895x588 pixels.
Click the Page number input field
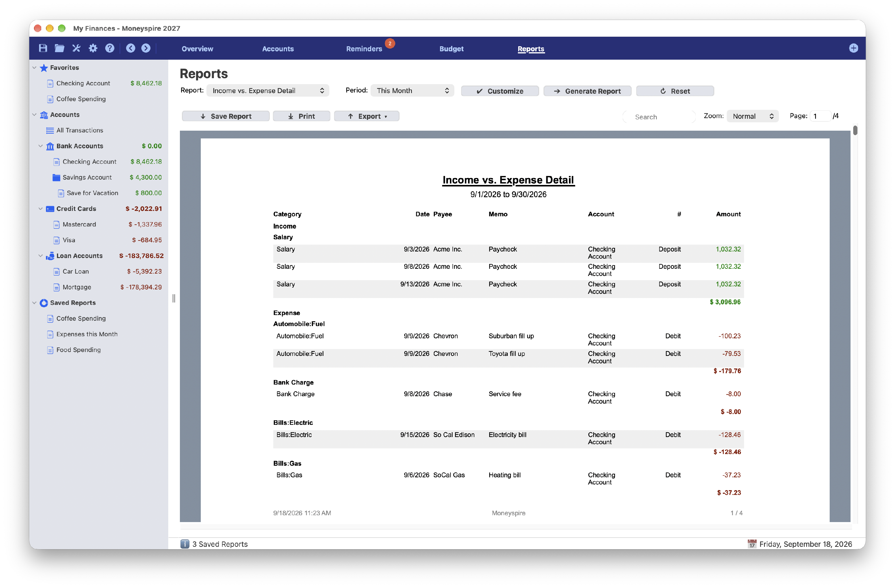(820, 116)
